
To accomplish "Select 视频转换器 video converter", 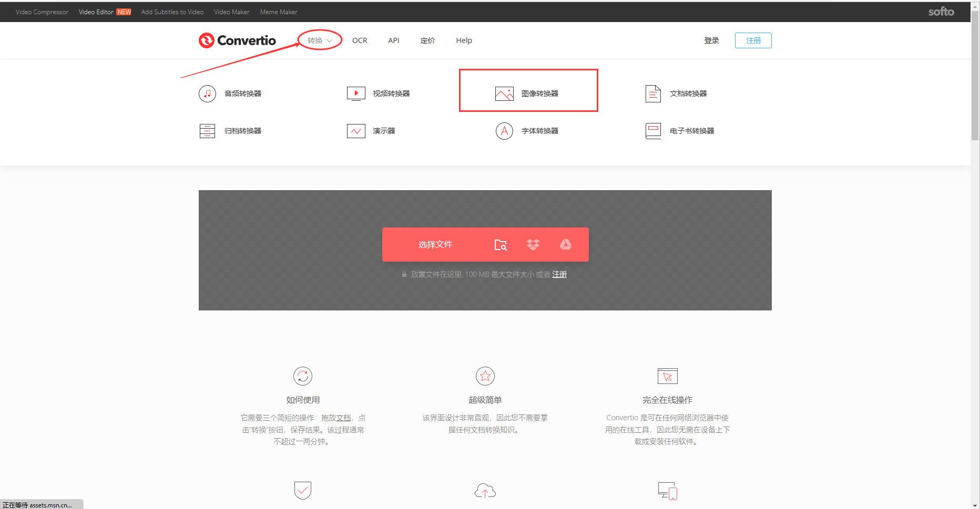I will coord(391,94).
